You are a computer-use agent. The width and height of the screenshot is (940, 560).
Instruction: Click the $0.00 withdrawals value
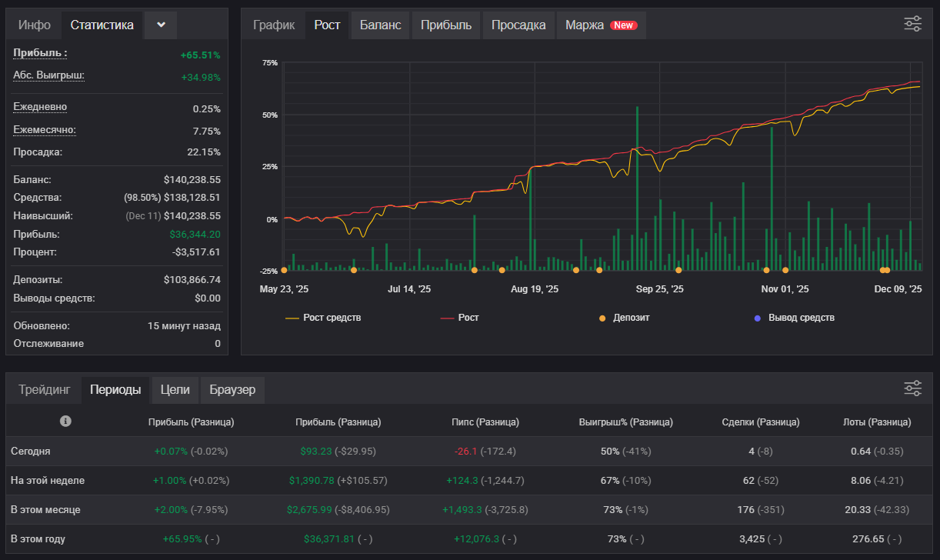click(x=208, y=298)
